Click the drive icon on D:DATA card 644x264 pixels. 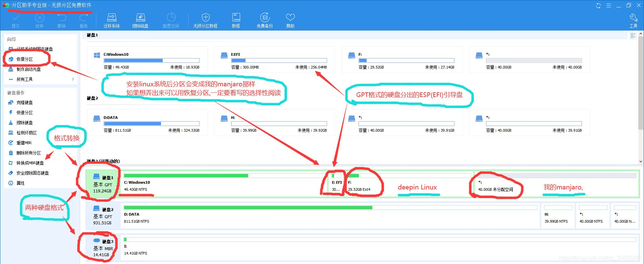click(x=97, y=119)
